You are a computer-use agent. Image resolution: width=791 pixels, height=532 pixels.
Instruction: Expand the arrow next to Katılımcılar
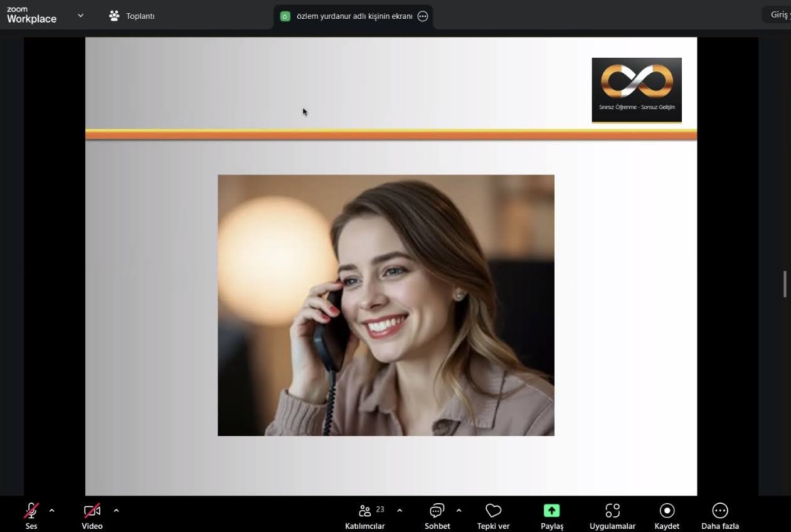(x=400, y=511)
